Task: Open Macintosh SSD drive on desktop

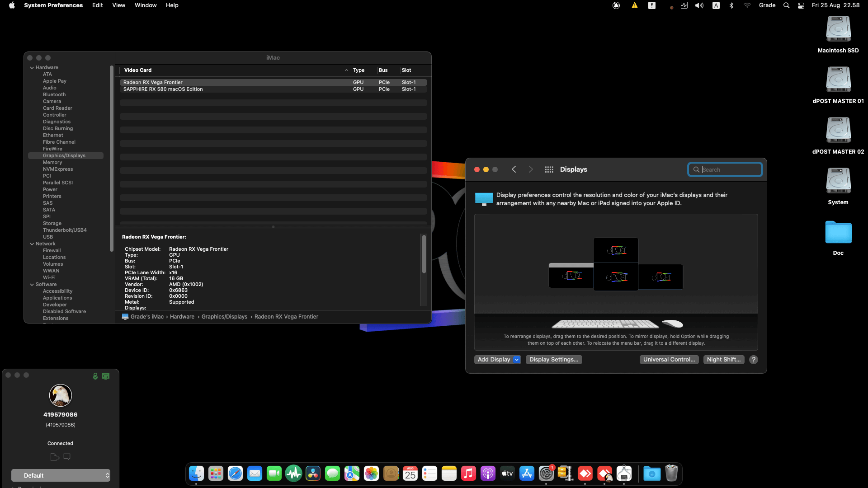Action: tap(838, 35)
